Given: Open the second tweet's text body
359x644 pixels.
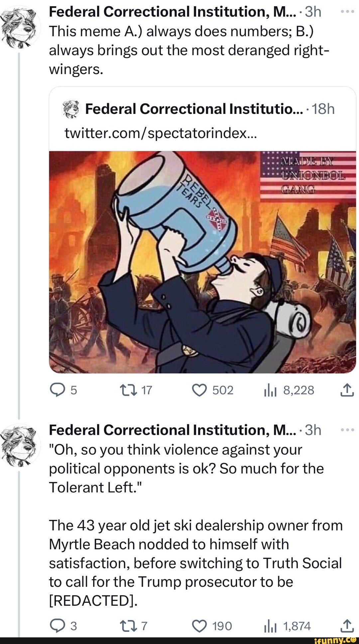Looking at the screenshot, I should 195,524.
